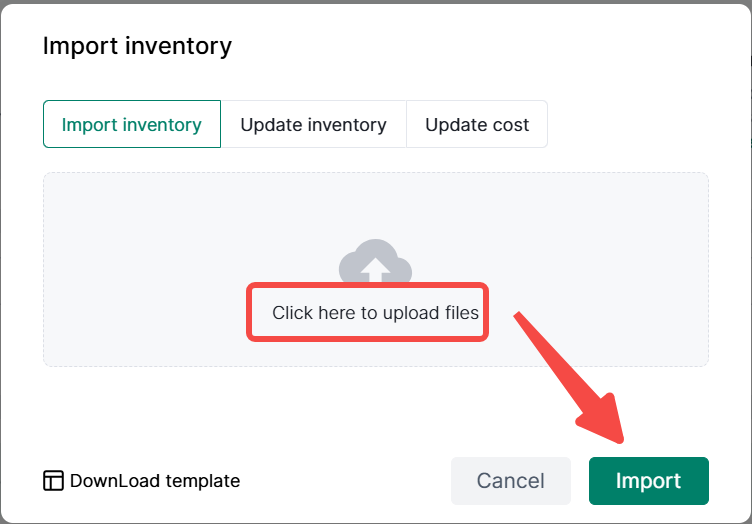This screenshot has height=524, width=752.
Task: Click the green Import button
Action: pyautogui.click(x=648, y=481)
